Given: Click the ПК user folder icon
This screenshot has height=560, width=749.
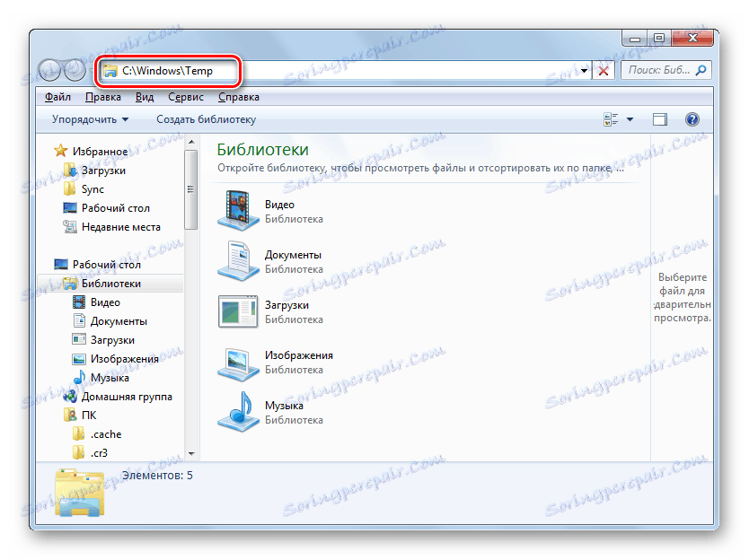Looking at the screenshot, I should [70, 415].
